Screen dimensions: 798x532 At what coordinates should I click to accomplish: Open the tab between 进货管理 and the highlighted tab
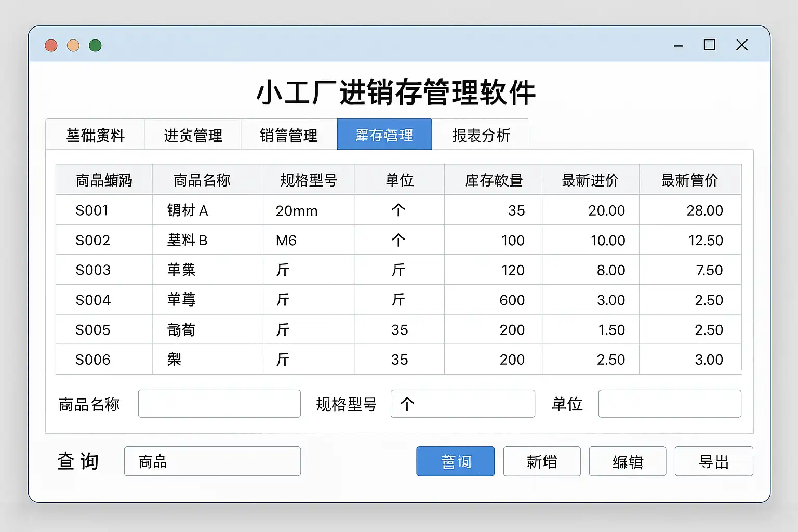pyautogui.click(x=288, y=135)
